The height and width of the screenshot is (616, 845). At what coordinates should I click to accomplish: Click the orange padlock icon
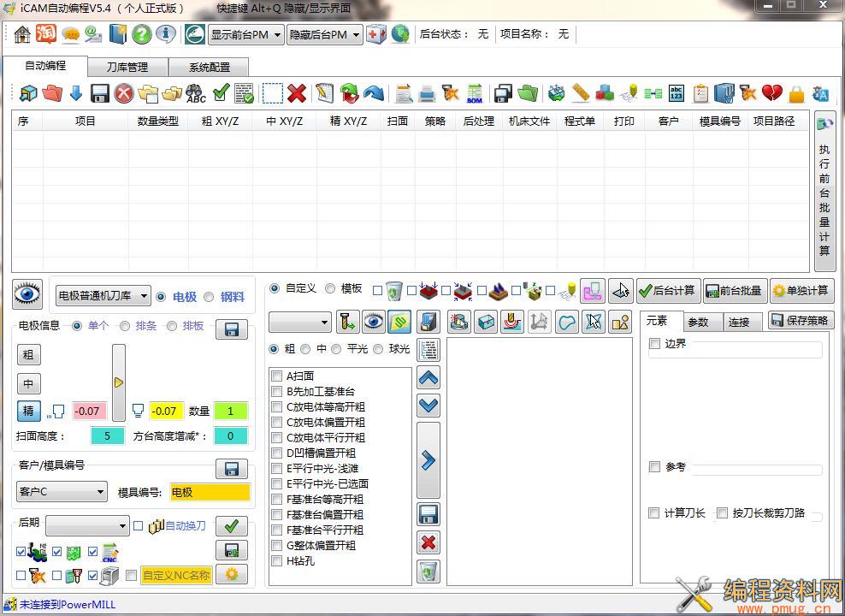796,94
